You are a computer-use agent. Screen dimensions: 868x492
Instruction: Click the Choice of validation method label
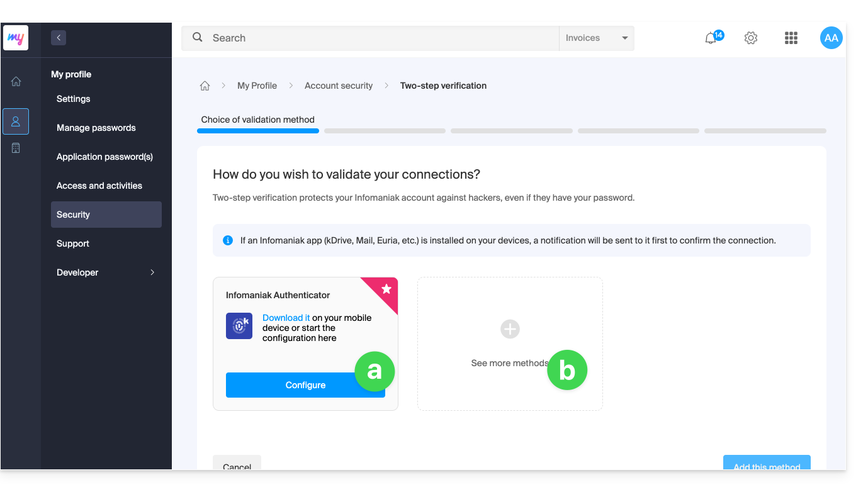coord(257,120)
